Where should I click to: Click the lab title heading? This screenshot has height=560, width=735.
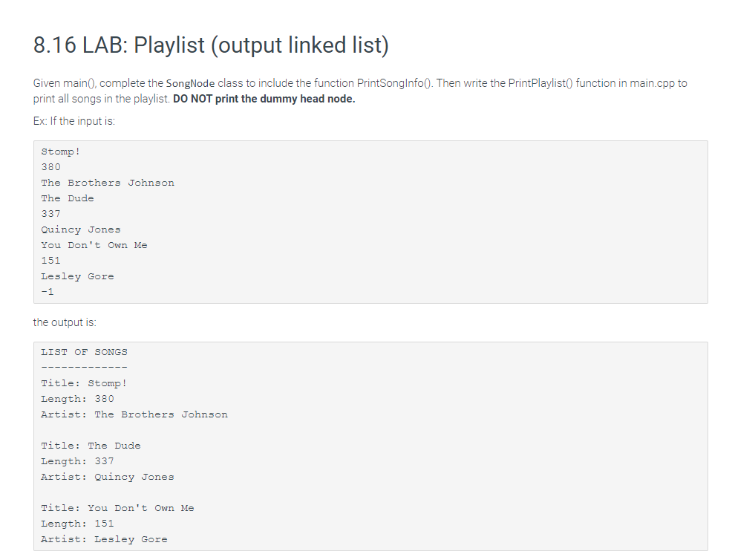(211, 45)
